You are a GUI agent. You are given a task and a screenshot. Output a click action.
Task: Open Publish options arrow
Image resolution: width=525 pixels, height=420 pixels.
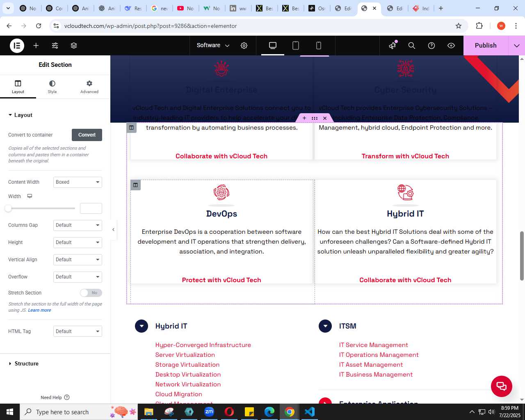click(x=516, y=46)
